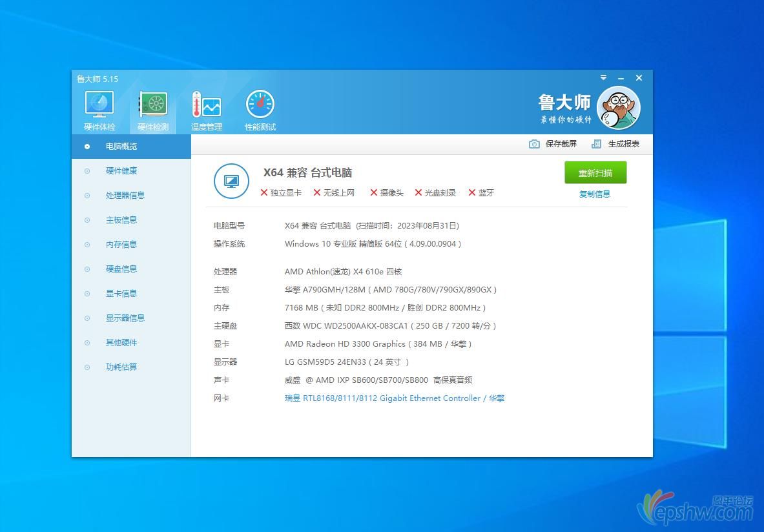The image size is (764, 532).
Task: Click the 摄像头 missing-feature indicator
Action: [x=387, y=193]
